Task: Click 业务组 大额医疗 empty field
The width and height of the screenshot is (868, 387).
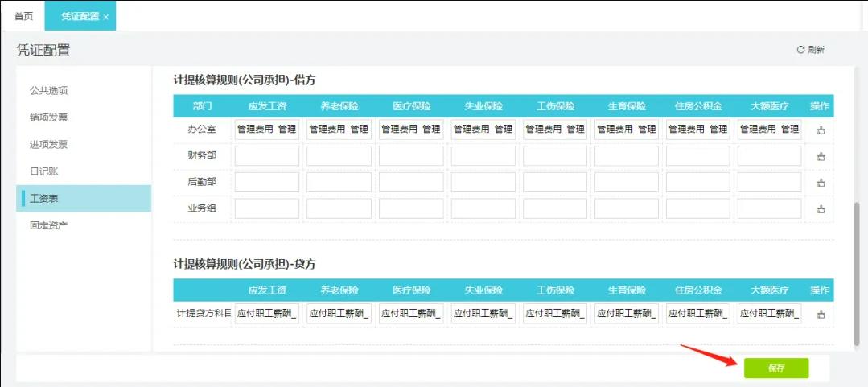Action: (x=770, y=208)
